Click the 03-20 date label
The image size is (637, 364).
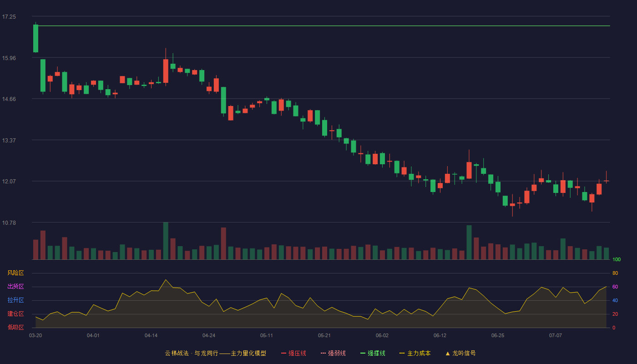(35, 335)
